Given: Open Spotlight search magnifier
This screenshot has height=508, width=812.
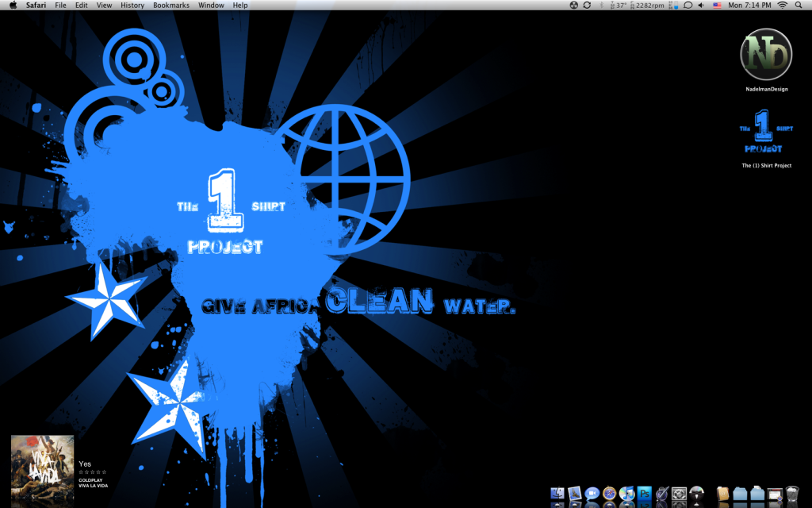Looking at the screenshot, I should coord(799,6).
